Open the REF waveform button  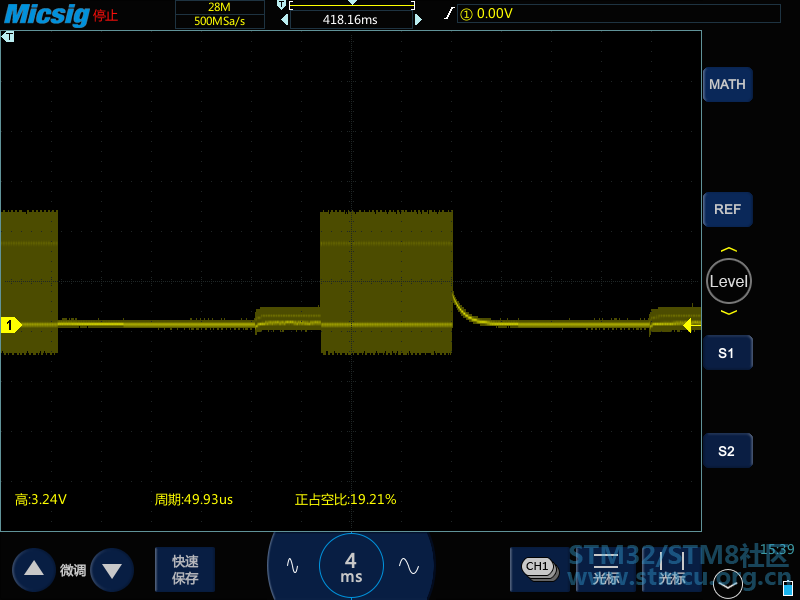[x=728, y=209]
